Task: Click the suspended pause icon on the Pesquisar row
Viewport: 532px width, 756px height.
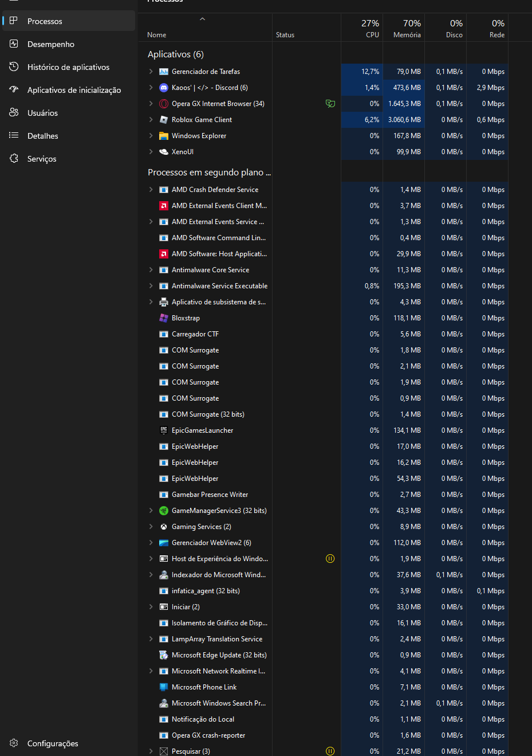Action: (330, 751)
